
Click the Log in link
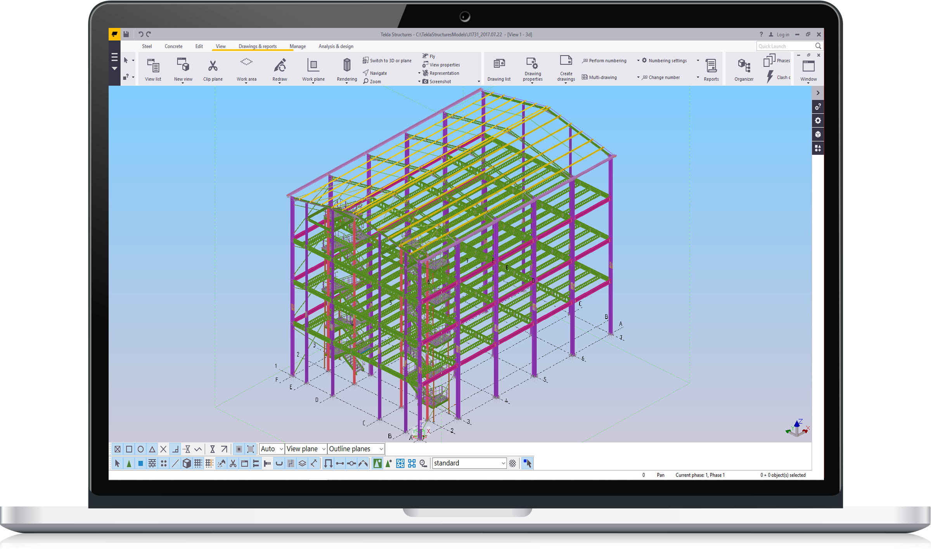click(x=782, y=35)
